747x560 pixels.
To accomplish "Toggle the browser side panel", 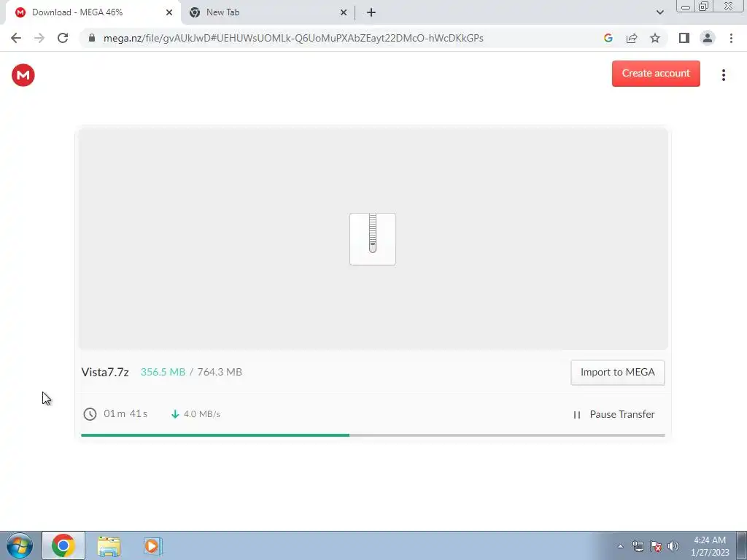I will point(684,38).
